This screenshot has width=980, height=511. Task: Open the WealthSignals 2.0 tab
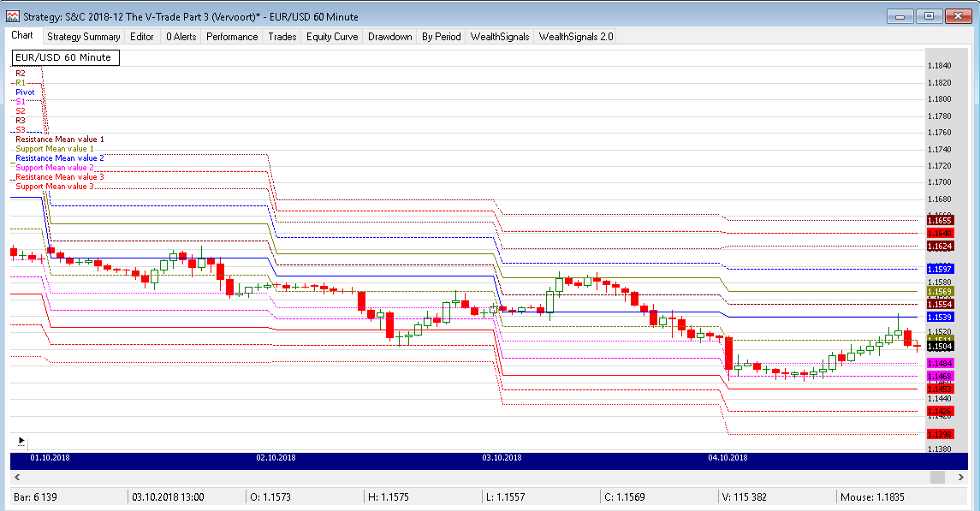click(576, 37)
